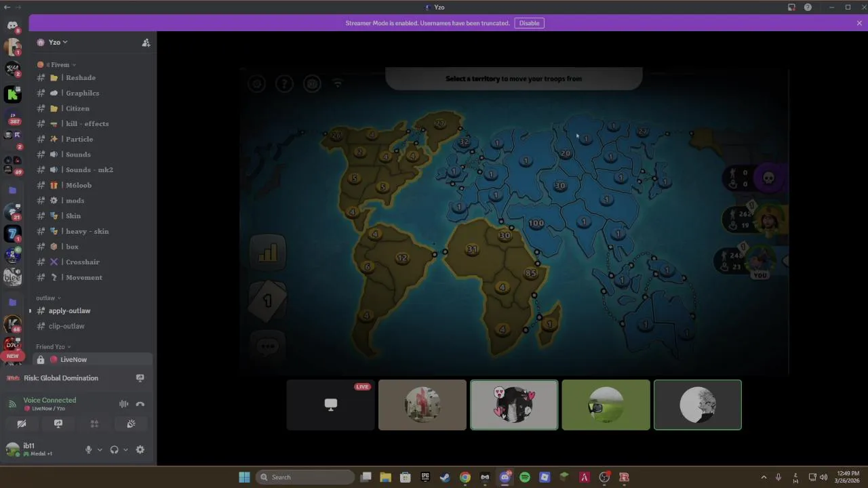Image resolution: width=868 pixels, height=488 pixels.
Task: Click the ib11 user avatar
Action: (13, 449)
